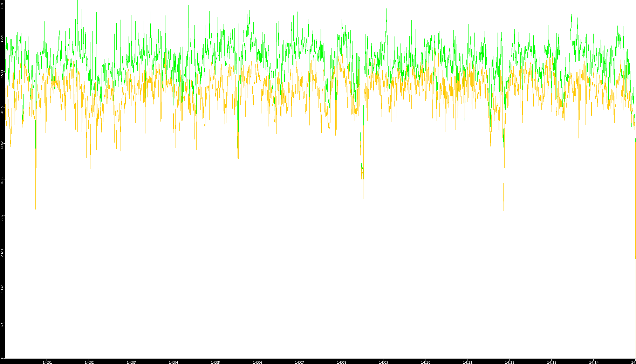Click the 691 vertical axis label
This screenshot has height=364, width=636.
(2, 324)
